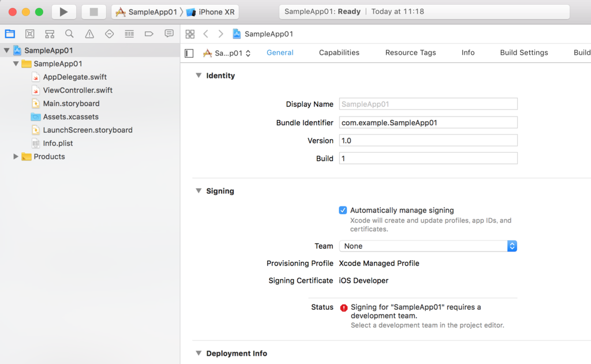Open AppDelegate.swift

coord(74,77)
